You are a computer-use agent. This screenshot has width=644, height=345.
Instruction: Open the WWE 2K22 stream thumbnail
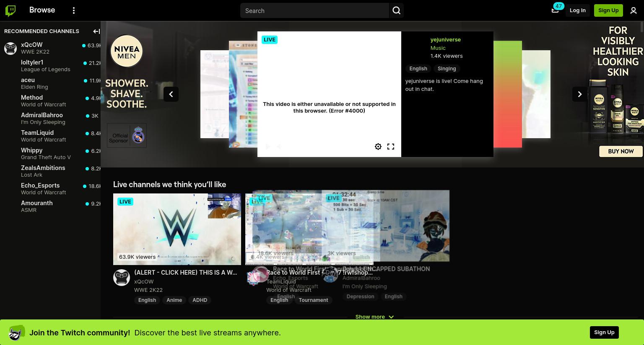177,229
